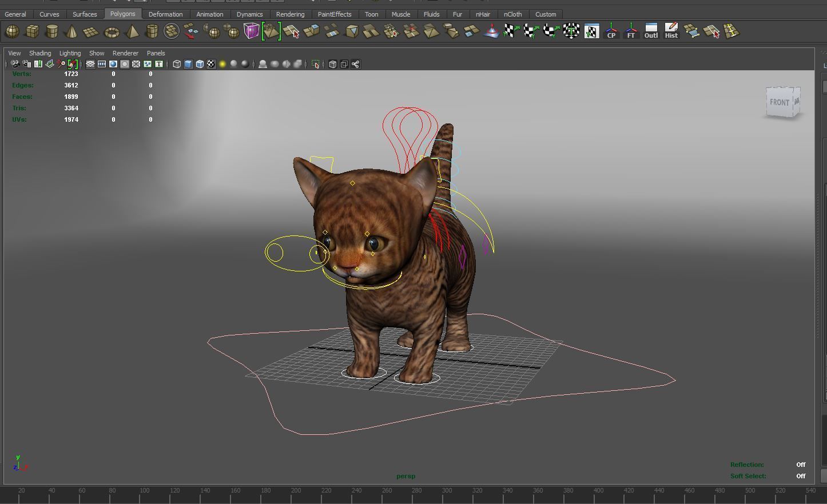The width and height of the screenshot is (827, 504).
Task: Click the spherical mapping checker icon
Action: click(551, 31)
